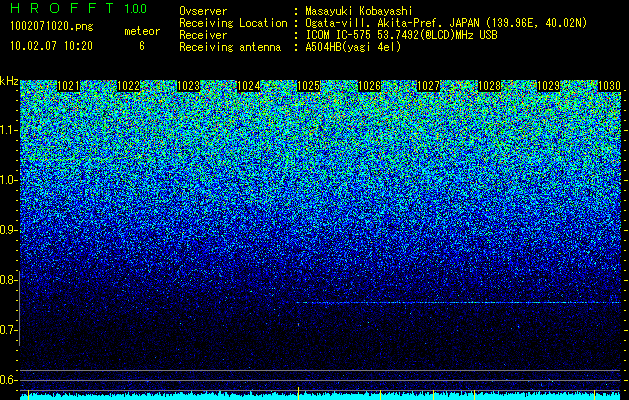Click the 1.0 frequency axis label
Image resolution: width=629 pixels, height=400 pixels.
(8, 180)
